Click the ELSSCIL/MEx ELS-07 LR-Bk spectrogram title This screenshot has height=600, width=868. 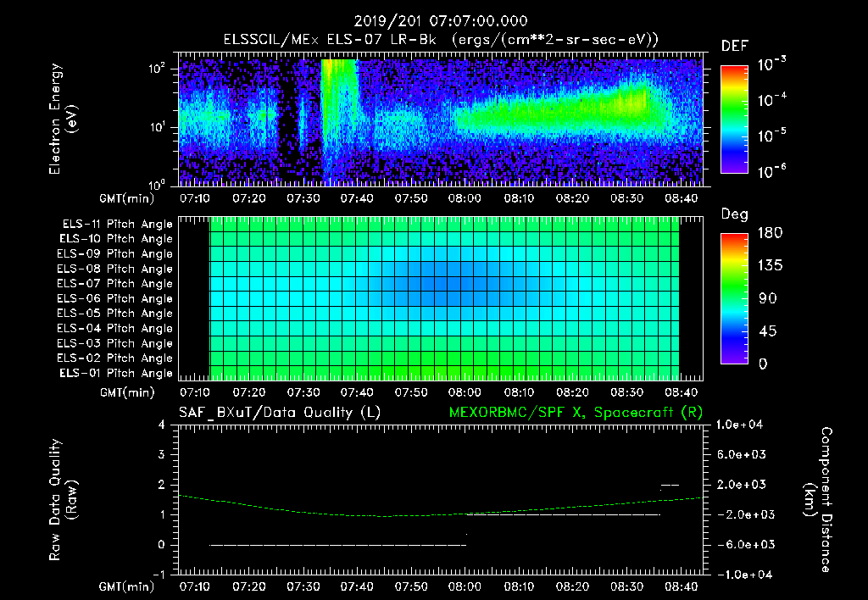pyautogui.click(x=441, y=40)
